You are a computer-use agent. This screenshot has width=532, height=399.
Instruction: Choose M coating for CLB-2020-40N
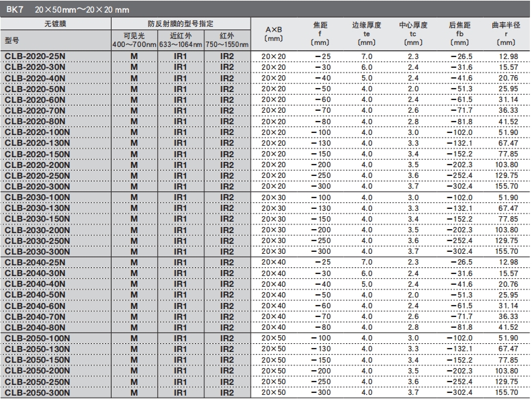(134, 77)
